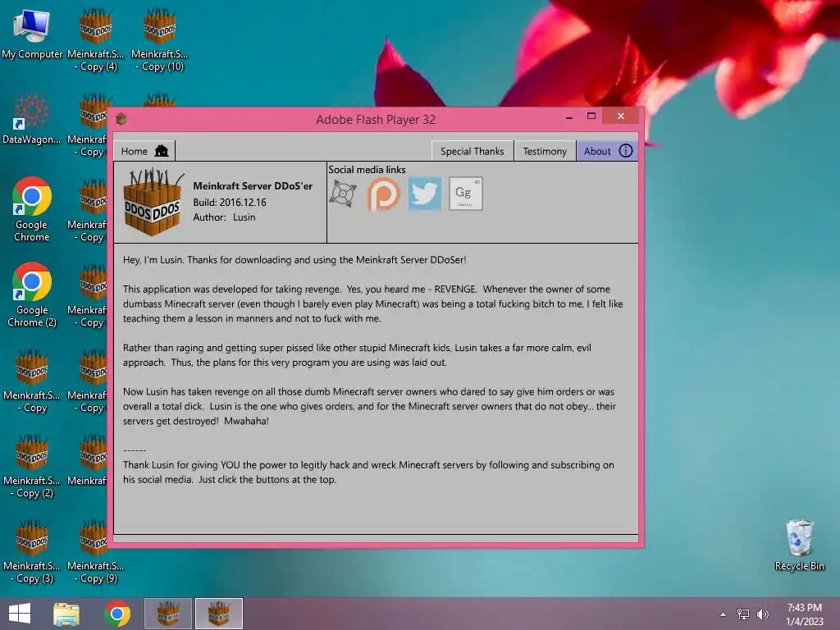Select the My Computer desktop icon

[32, 33]
